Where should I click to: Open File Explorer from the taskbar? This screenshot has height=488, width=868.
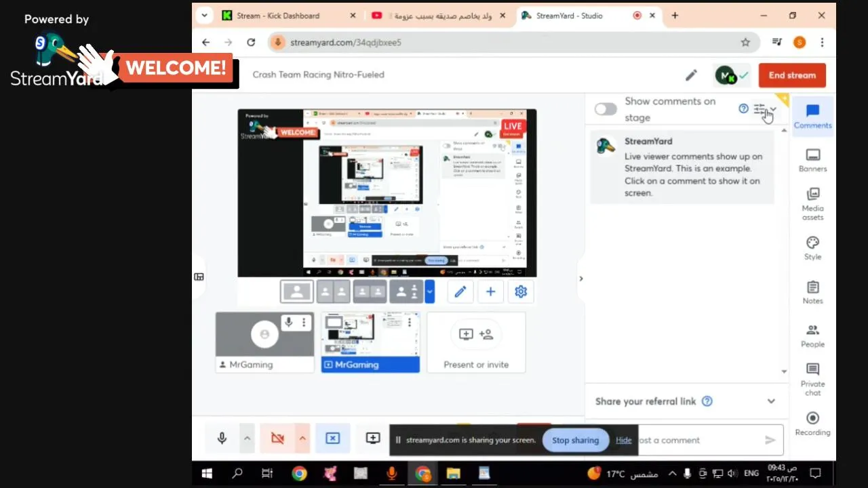pyautogui.click(x=453, y=474)
